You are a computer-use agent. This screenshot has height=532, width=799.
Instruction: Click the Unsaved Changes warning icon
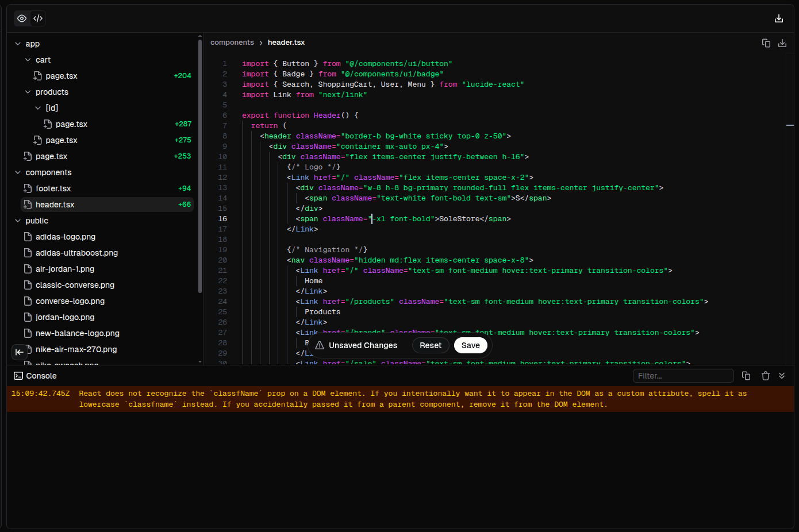click(x=320, y=345)
